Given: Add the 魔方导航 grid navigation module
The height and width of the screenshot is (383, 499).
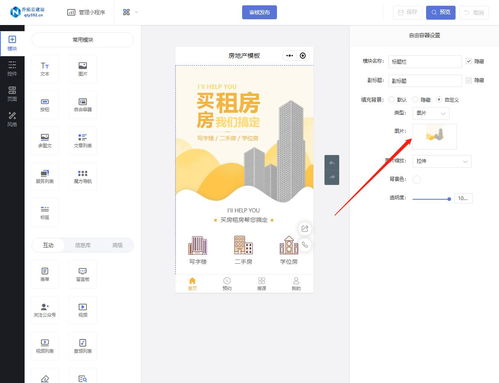Looking at the screenshot, I should [83, 176].
